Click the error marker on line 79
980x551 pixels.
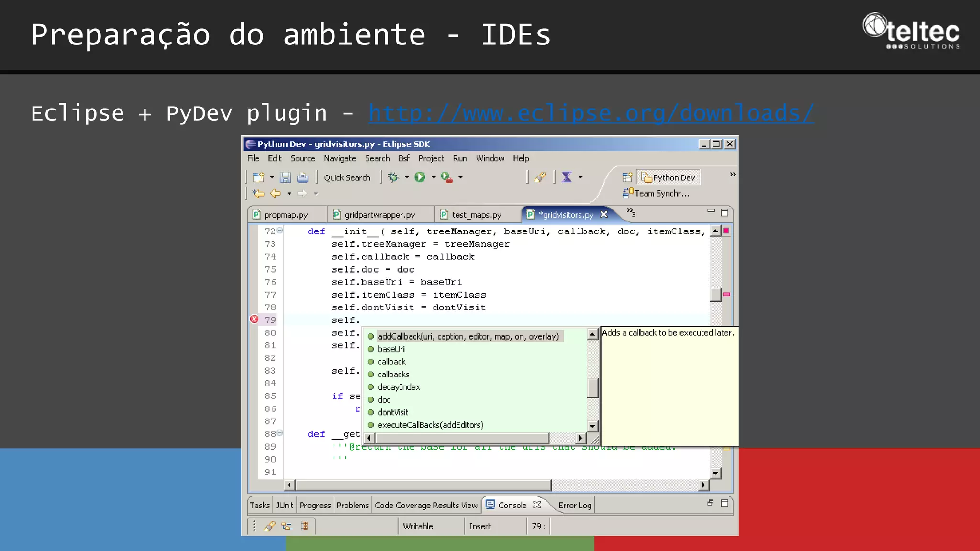coord(255,319)
